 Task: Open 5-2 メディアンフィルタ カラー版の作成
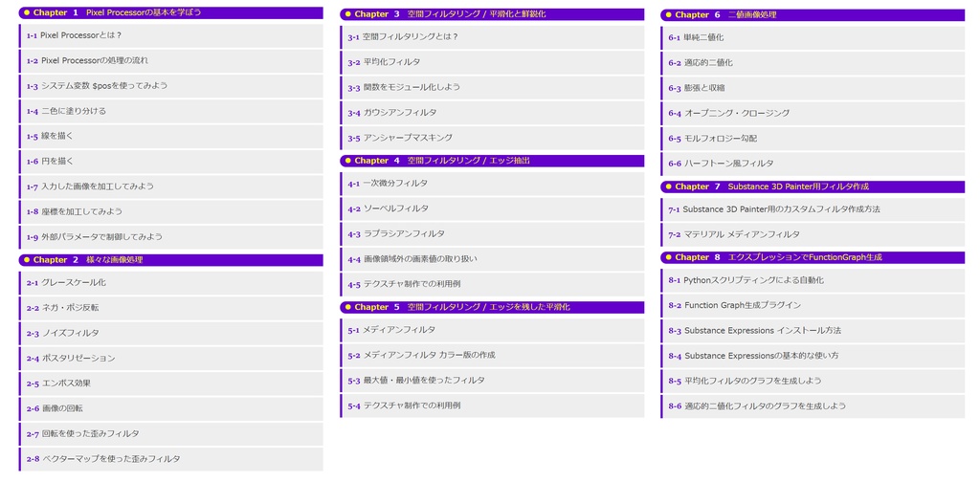(x=492, y=355)
